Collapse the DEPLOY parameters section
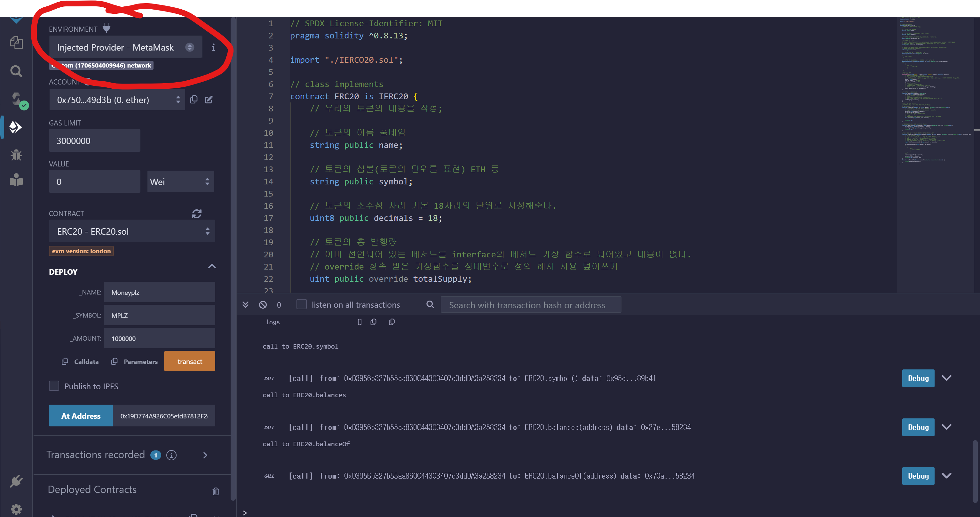 [212, 266]
